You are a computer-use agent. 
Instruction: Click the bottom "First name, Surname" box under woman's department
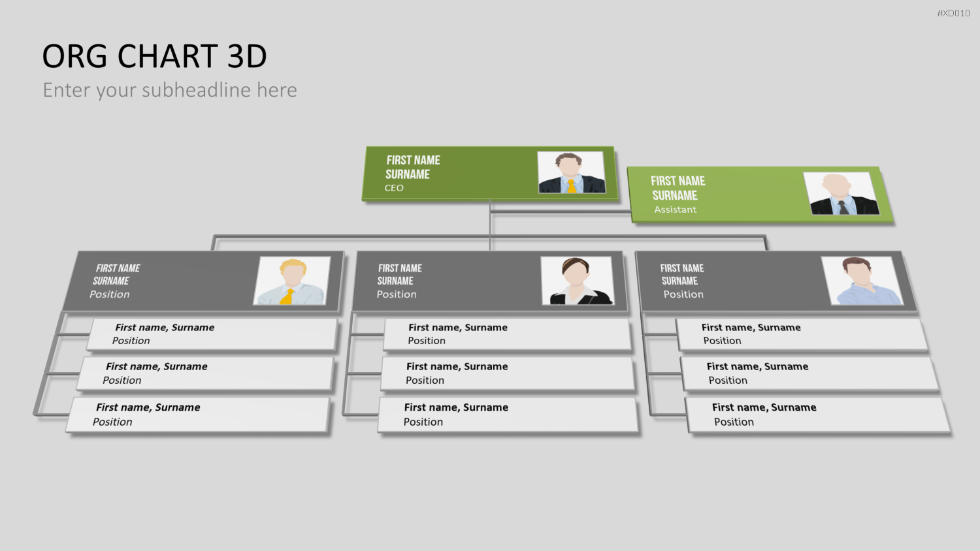[508, 415]
